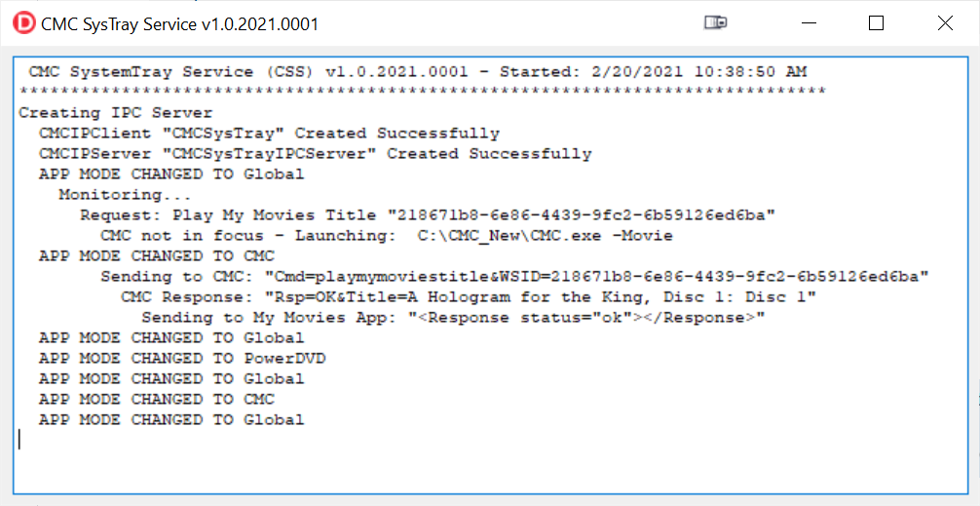Maximize the CMC SysTray Service window
Screen dimensions: 980x506
[876, 23]
